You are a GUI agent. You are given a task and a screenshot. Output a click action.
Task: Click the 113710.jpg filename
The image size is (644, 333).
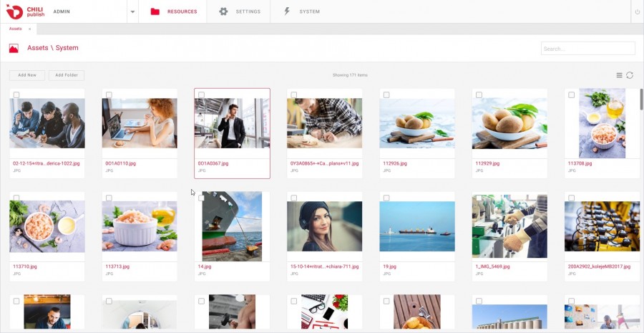[24, 266]
